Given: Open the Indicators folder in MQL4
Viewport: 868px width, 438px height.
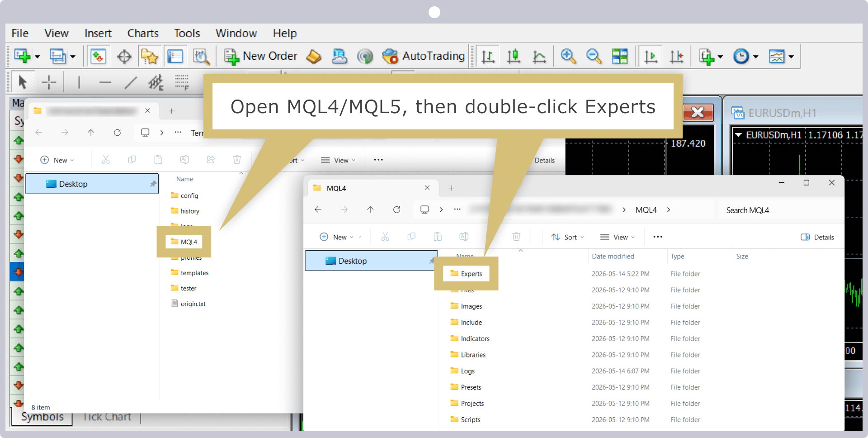Looking at the screenshot, I should pos(470,338).
